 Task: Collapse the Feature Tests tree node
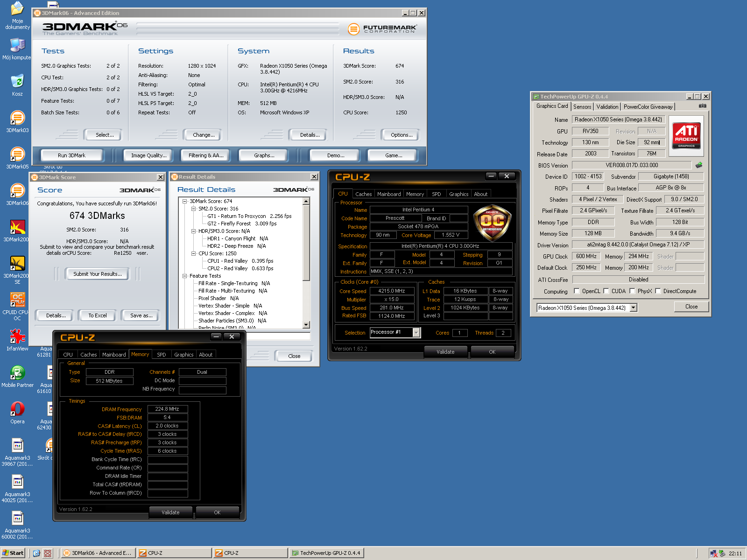click(x=184, y=276)
